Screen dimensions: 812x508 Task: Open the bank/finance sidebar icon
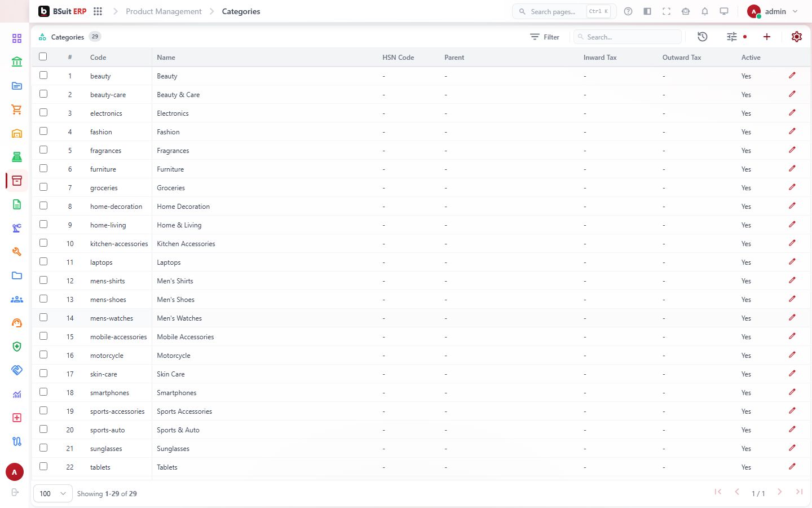point(17,62)
